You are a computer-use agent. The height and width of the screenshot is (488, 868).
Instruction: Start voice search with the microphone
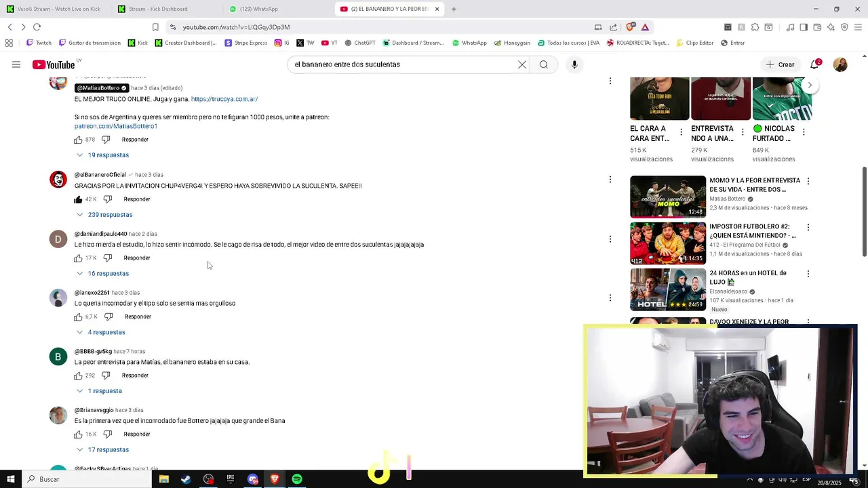pos(574,64)
